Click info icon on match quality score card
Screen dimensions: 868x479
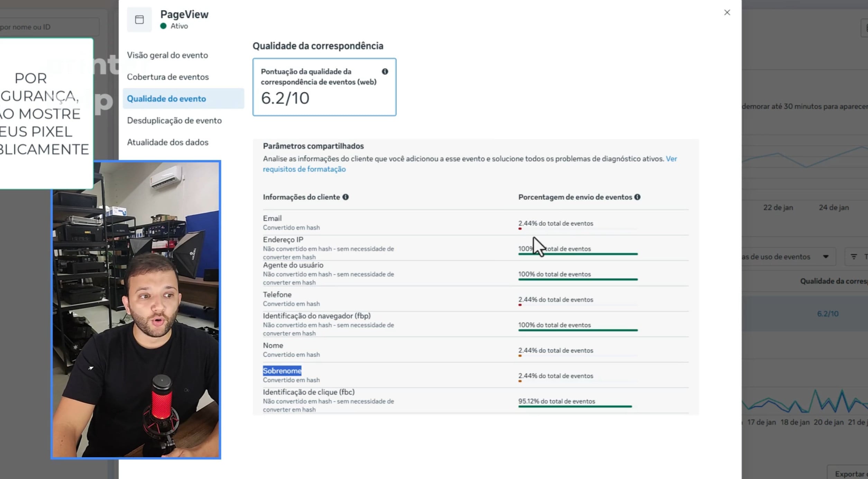point(385,72)
